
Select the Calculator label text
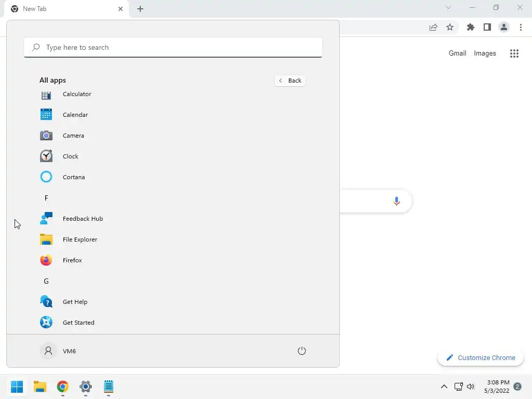77,94
